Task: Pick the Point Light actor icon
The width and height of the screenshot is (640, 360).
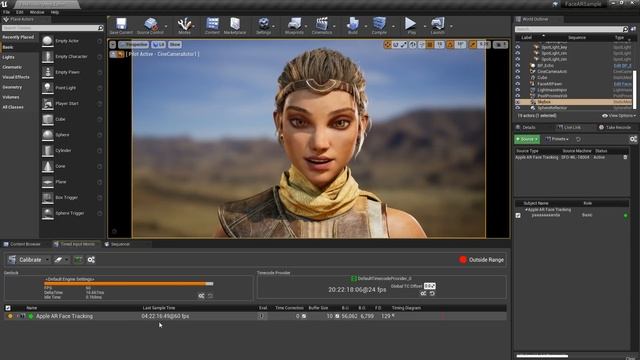Action: point(48,88)
